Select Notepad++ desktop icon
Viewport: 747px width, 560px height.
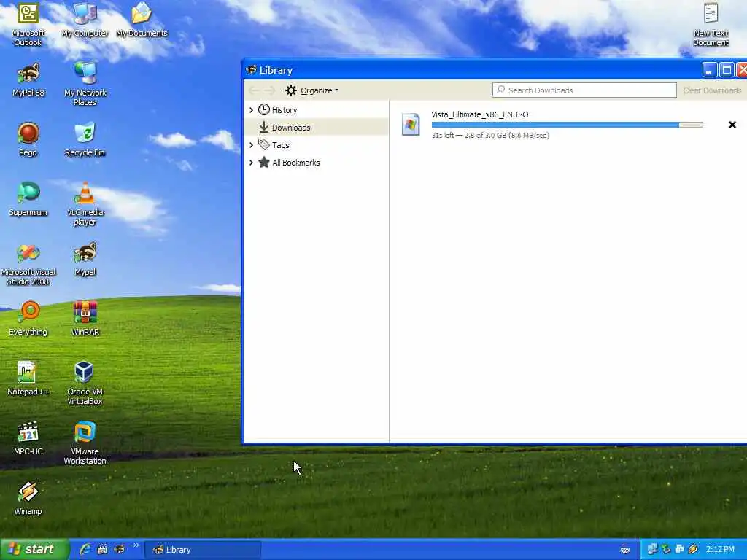[x=28, y=378]
